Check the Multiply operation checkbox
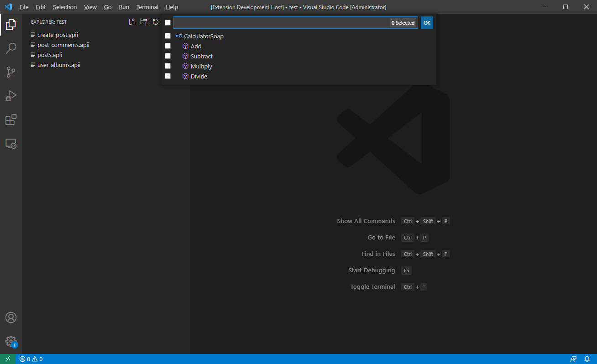The image size is (597, 364). tap(168, 66)
